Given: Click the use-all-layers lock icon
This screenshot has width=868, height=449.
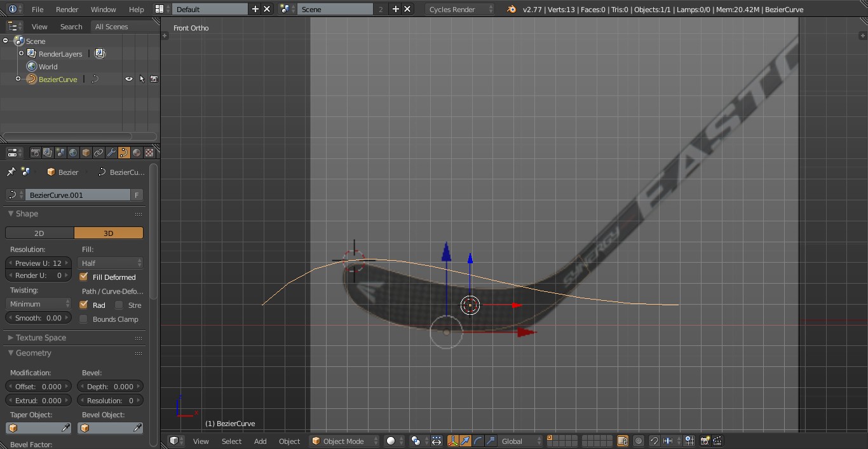Looking at the screenshot, I should (x=623, y=441).
